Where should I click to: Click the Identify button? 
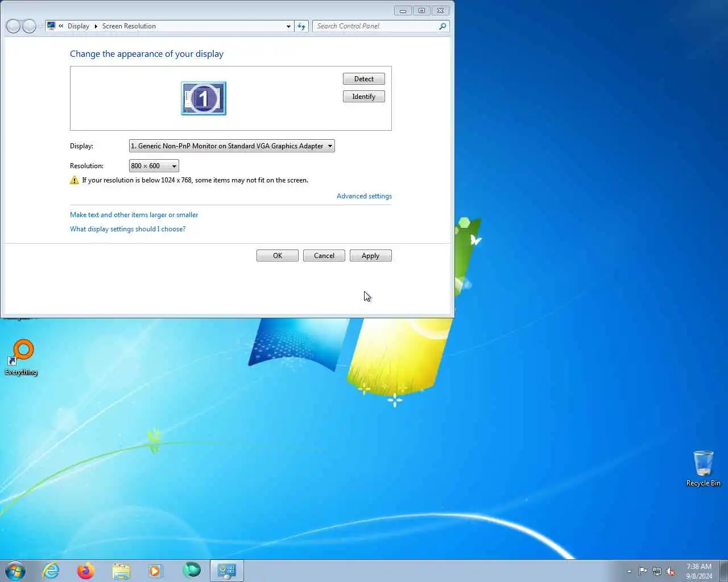pos(364,97)
